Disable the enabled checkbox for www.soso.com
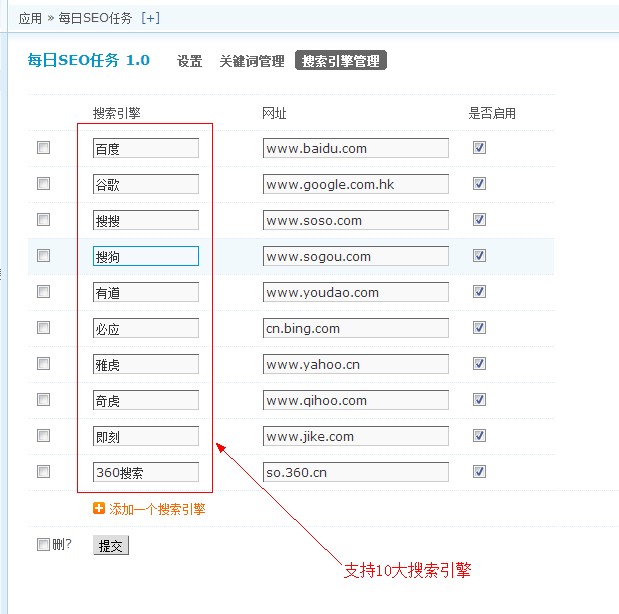619x614 pixels. [479, 220]
